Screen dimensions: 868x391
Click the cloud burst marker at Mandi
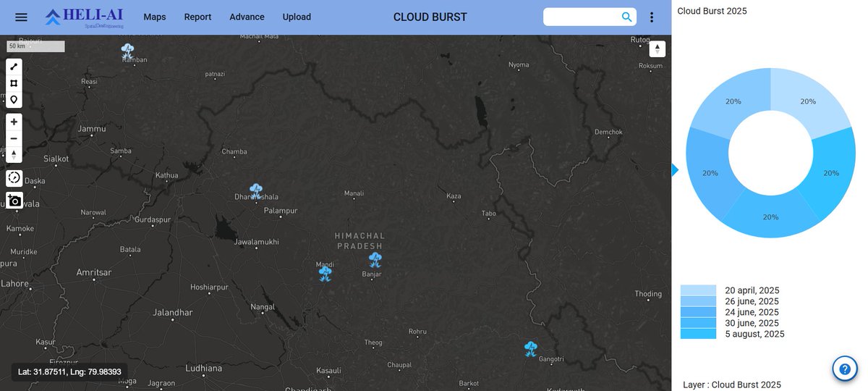click(325, 274)
